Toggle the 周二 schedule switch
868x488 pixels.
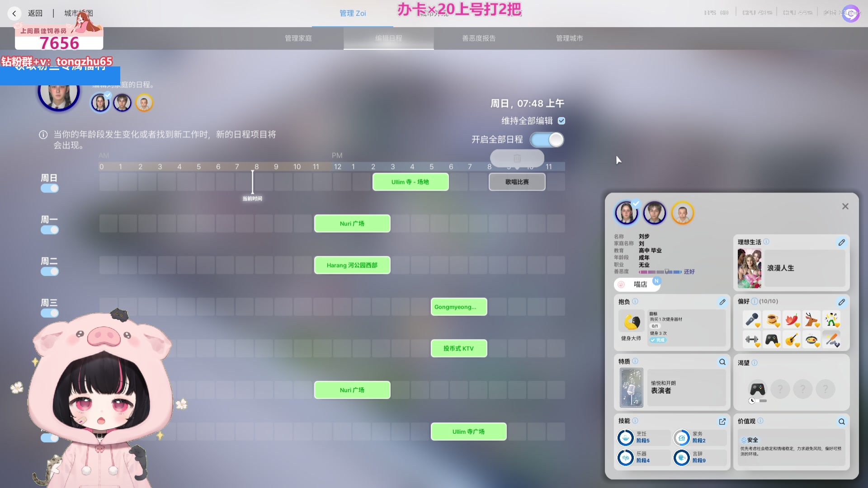pyautogui.click(x=50, y=272)
